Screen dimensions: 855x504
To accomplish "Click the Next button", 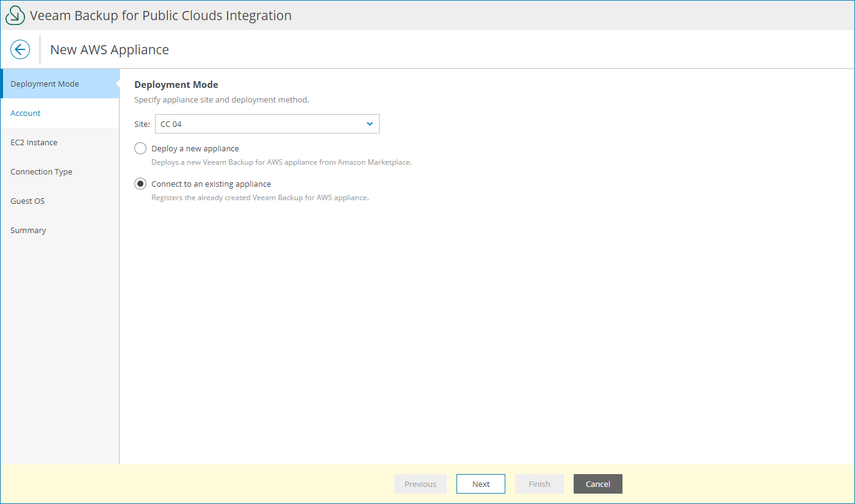I will (x=480, y=483).
